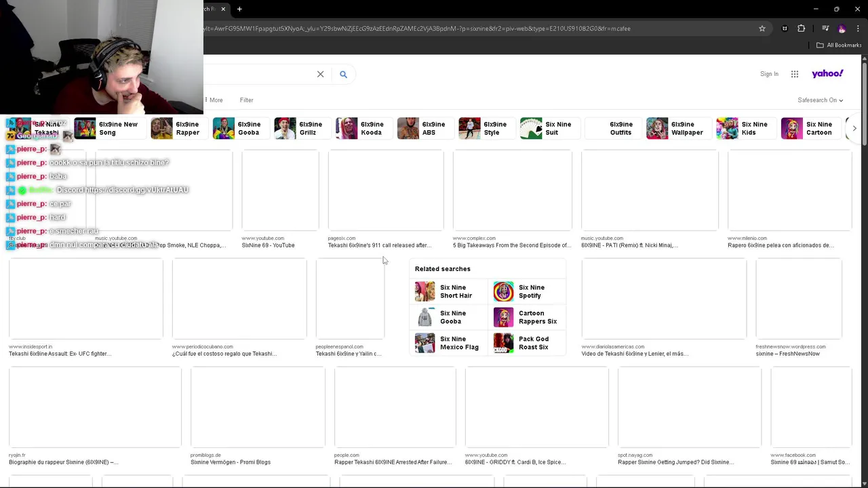The image size is (868, 488).
Task: Open the Chrome three-dot menu
Action: [858, 28]
